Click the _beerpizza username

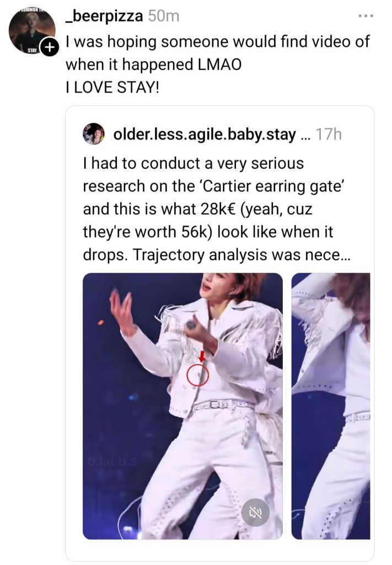point(104,17)
